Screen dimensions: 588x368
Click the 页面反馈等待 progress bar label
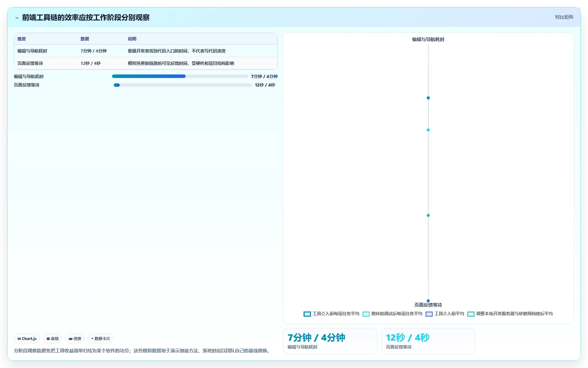coord(27,85)
